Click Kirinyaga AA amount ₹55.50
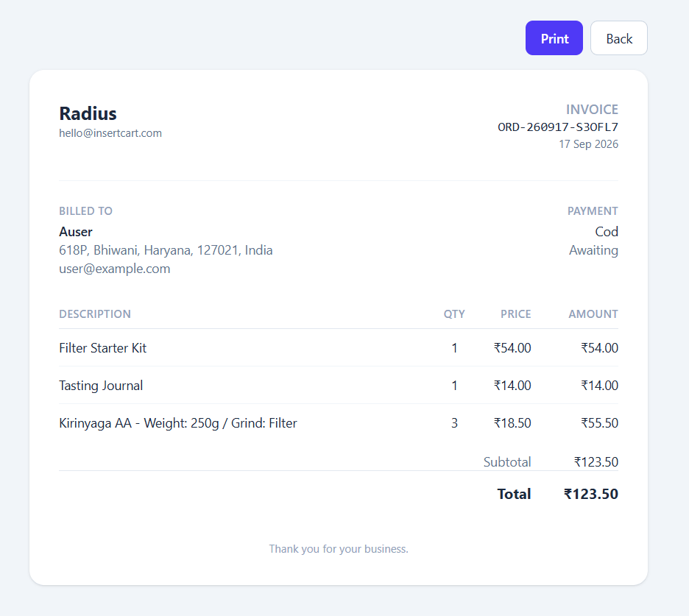Image resolution: width=689 pixels, height=616 pixels. 599,423
